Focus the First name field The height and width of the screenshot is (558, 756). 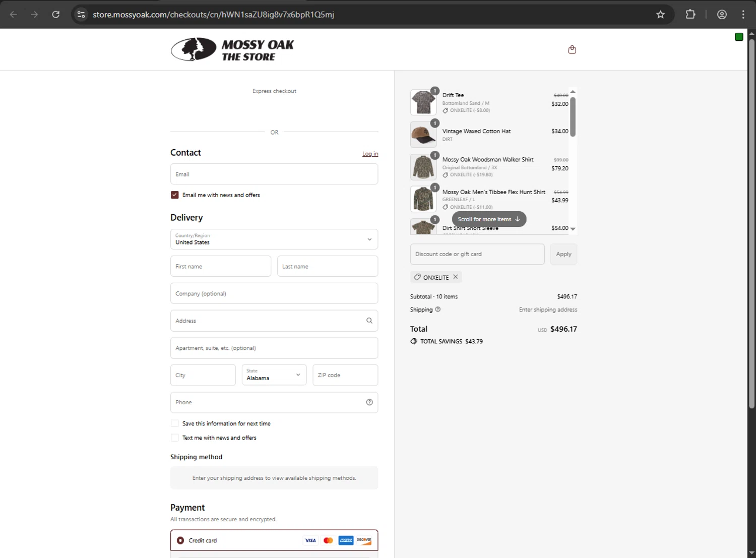(x=221, y=266)
